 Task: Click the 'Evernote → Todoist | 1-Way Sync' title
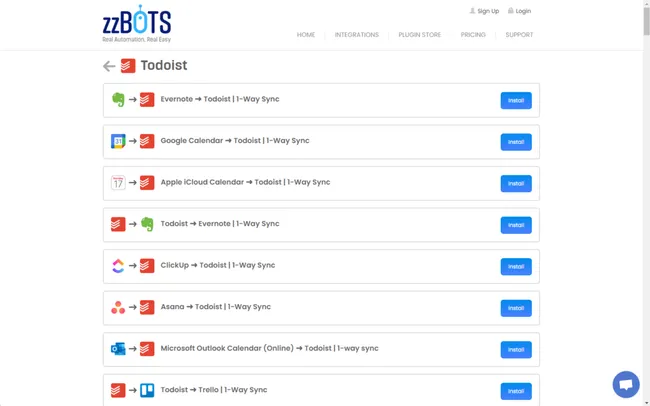point(220,99)
